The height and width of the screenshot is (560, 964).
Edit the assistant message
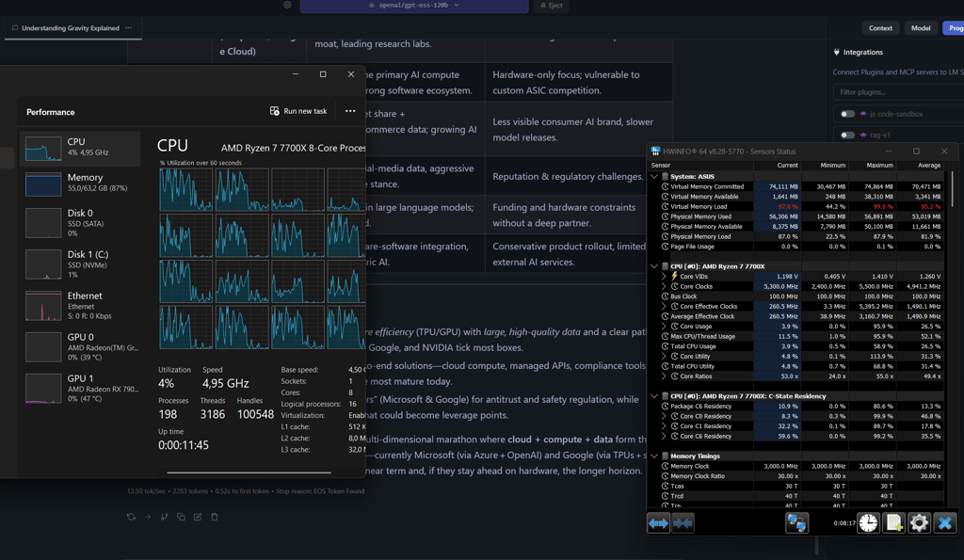[198, 517]
